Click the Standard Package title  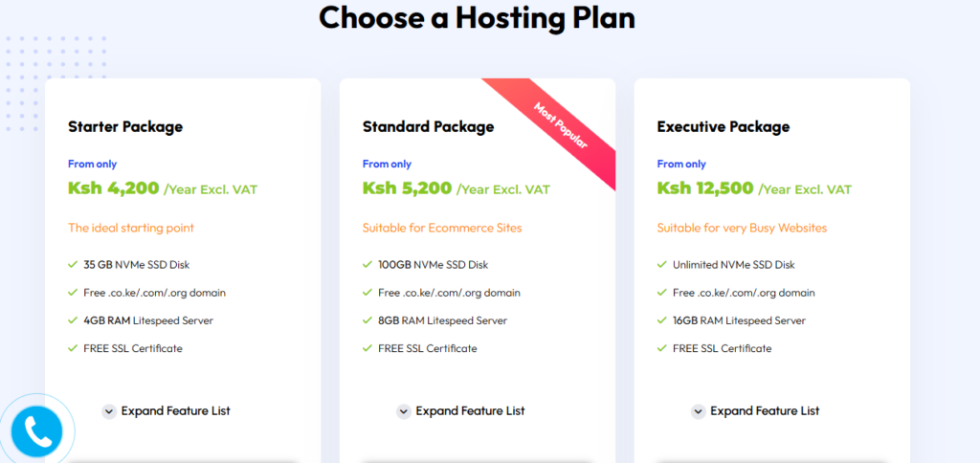click(x=428, y=126)
